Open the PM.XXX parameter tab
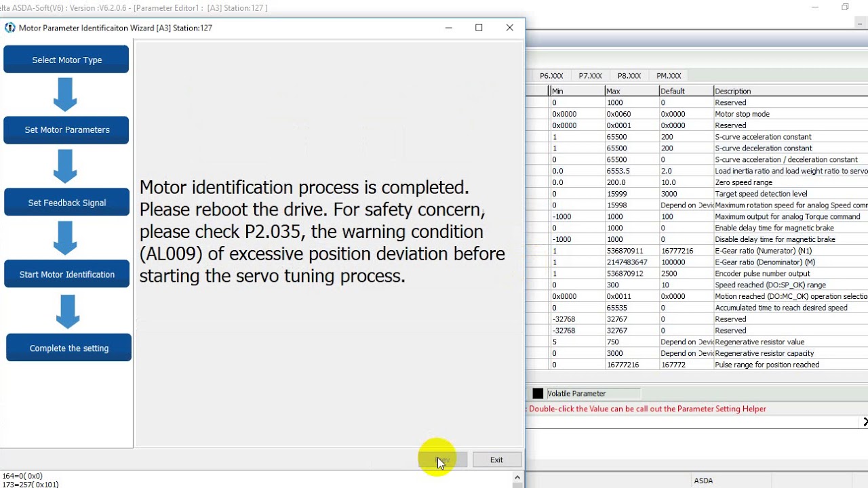The height and width of the screenshot is (488, 868). point(669,76)
